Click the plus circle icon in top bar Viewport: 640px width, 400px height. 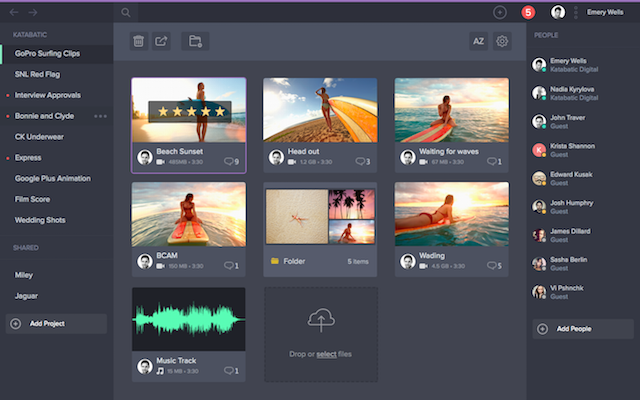tap(500, 12)
